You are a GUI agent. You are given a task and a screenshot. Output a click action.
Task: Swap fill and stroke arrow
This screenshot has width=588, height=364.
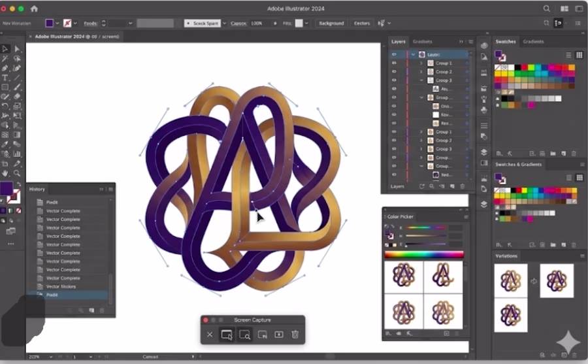(18, 184)
